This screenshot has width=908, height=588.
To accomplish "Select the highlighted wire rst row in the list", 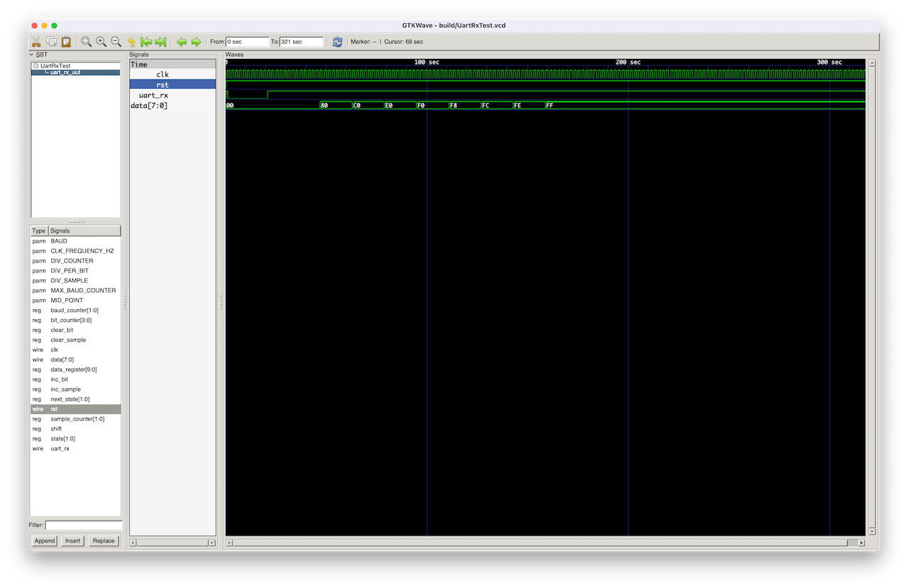I will (x=75, y=409).
